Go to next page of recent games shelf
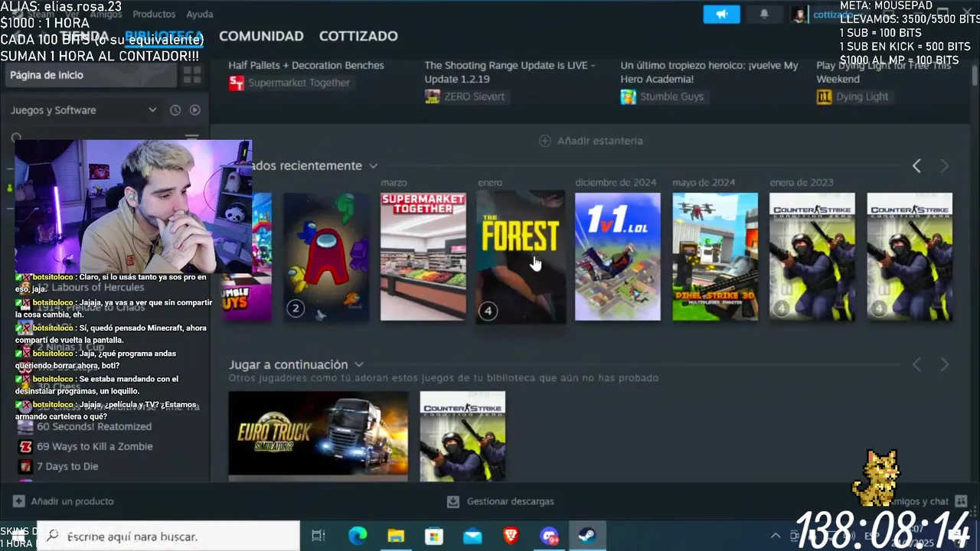The height and width of the screenshot is (551, 980). pyautogui.click(x=944, y=166)
